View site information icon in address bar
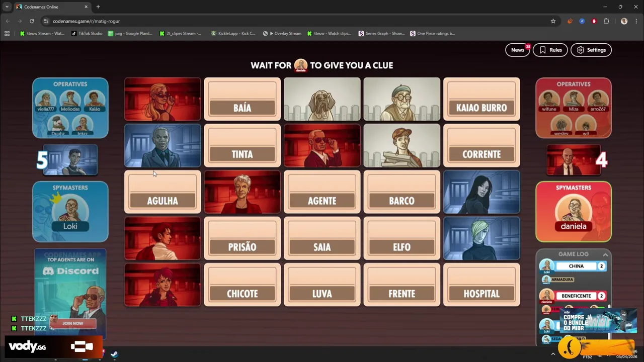This screenshot has width=644, height=362. pyautogui.click(x=46, y=21)
